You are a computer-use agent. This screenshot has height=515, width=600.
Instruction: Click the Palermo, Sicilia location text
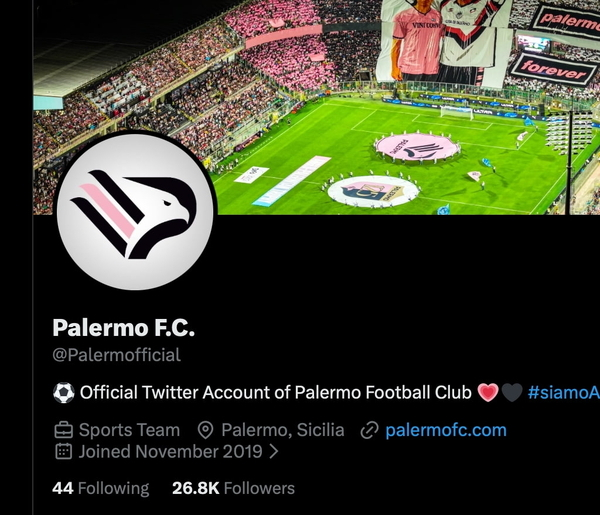pos(283,430)
